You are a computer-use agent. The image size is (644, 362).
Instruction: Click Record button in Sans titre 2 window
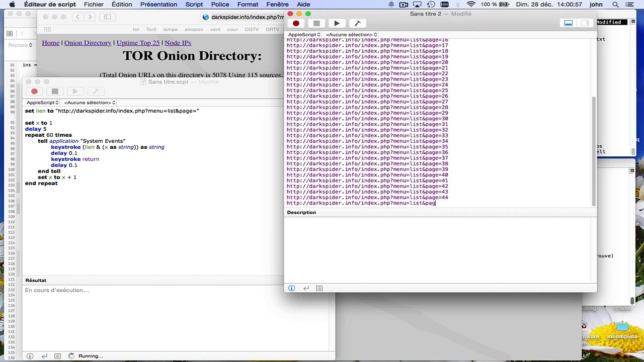pos(296,23)
